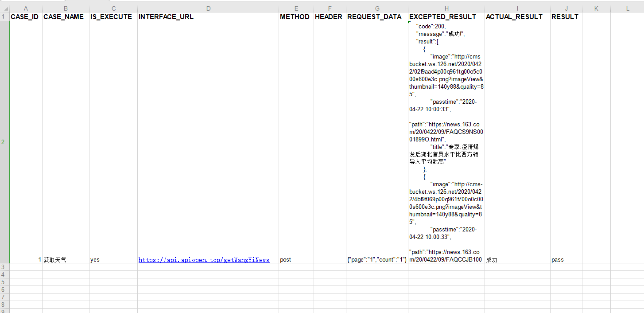Select column D header
This screenshot has width=644, height=313.
point(208,8)
